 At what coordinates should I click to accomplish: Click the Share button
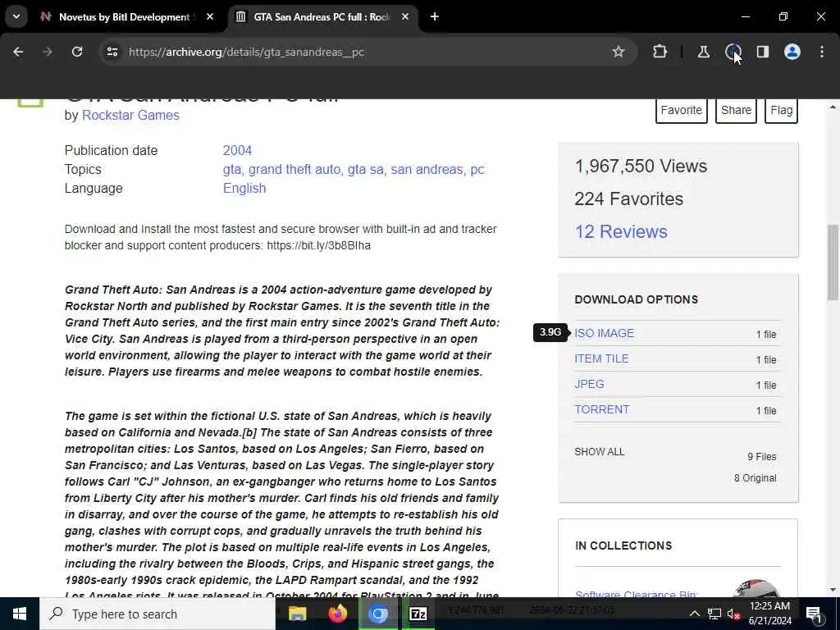[x=736, y=110]
